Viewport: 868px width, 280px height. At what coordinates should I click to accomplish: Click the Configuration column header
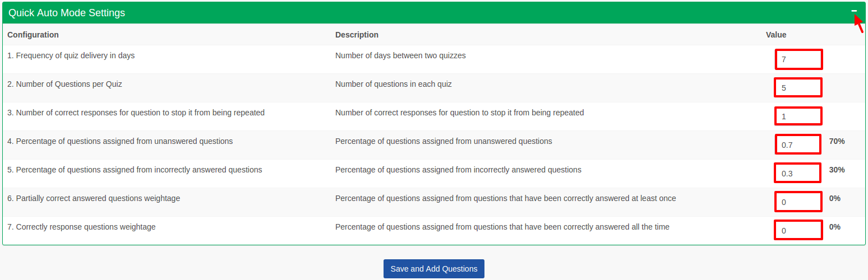[x=33, y=35]
